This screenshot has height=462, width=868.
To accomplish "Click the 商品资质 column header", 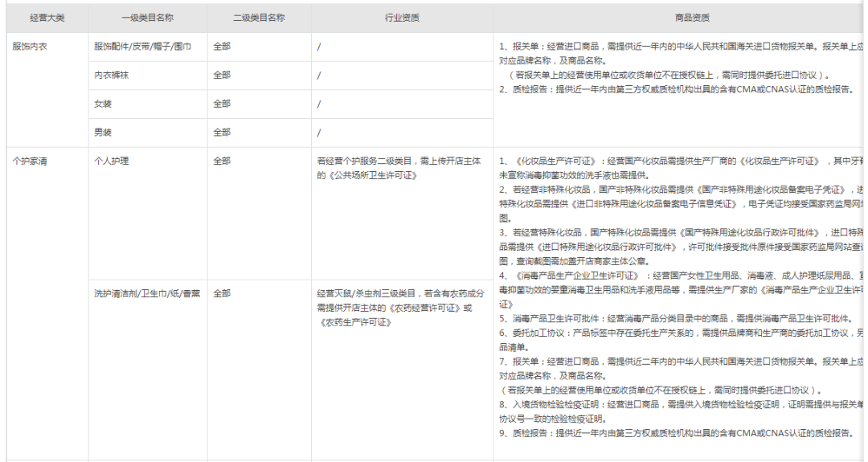I will coord(692,18).
